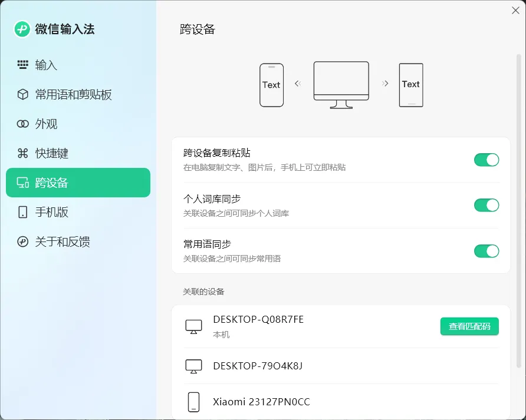526x420 pixels.
Task: Open the 输入 settings page
Action: click(78, 65)
